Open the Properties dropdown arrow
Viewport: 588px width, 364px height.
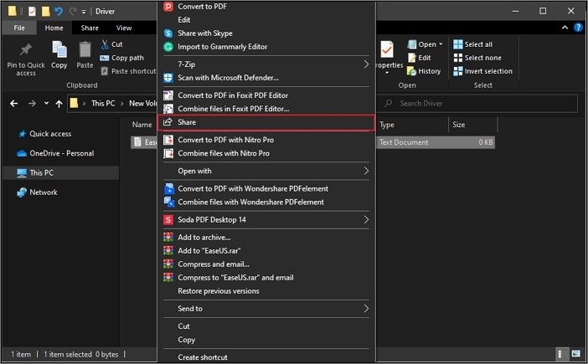[x=387, y=73]
